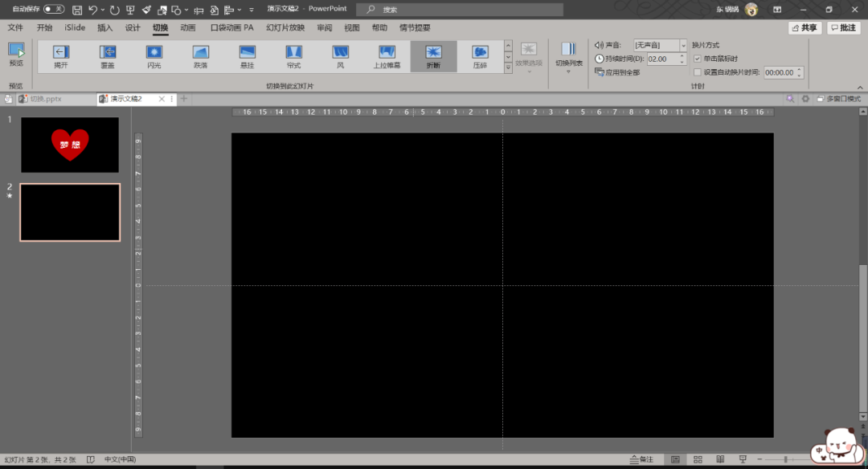This screenshot has height=469, width=868.
Task: Enable 设置自动换片时间 checkbox
Action: point(697,71)
